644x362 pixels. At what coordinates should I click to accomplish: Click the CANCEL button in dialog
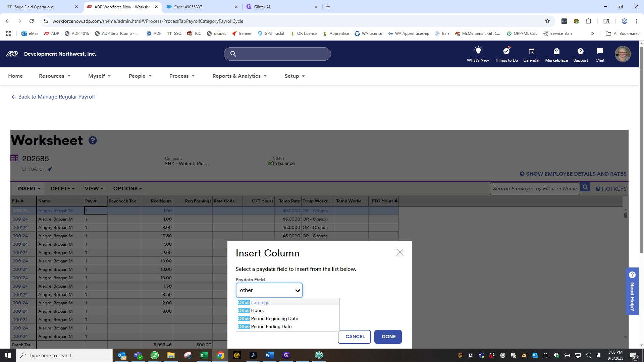355,337
